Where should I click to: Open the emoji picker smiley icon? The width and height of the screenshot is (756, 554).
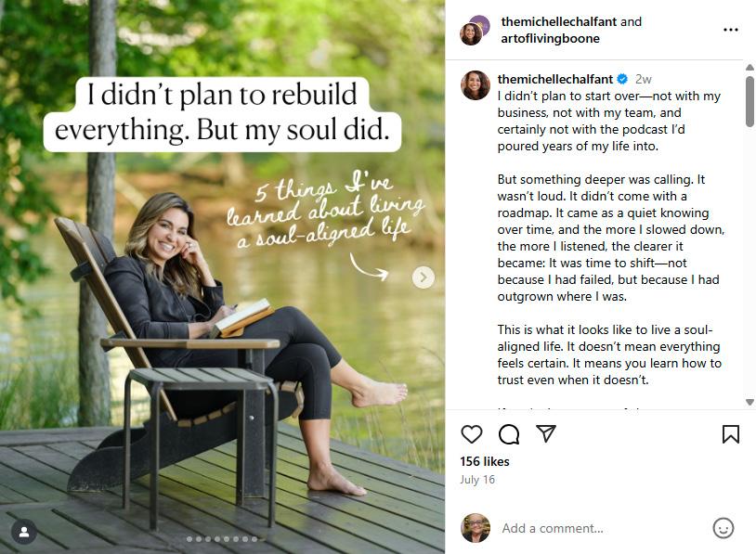click(723, 528)
